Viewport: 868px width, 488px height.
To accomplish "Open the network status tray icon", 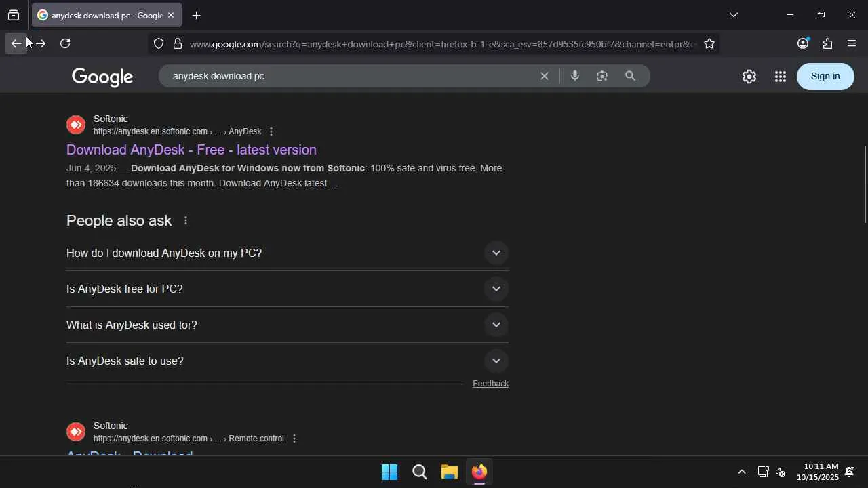I will tap(763, 472).
